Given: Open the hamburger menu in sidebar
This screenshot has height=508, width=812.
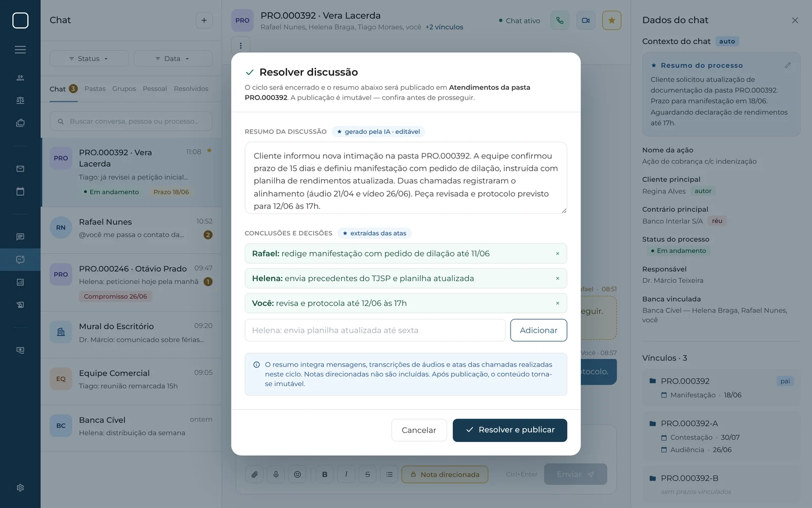Looking at the screenshot, I should [20, 50].
